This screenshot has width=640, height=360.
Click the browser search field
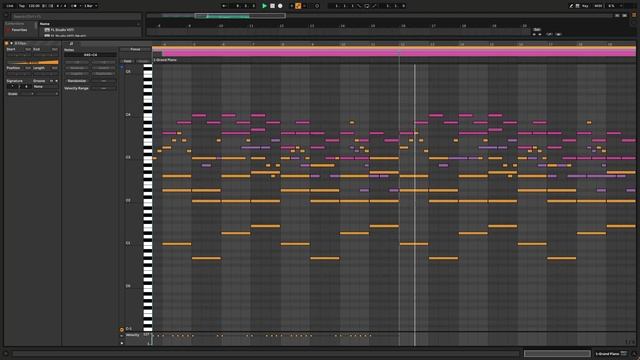point(76,16)
